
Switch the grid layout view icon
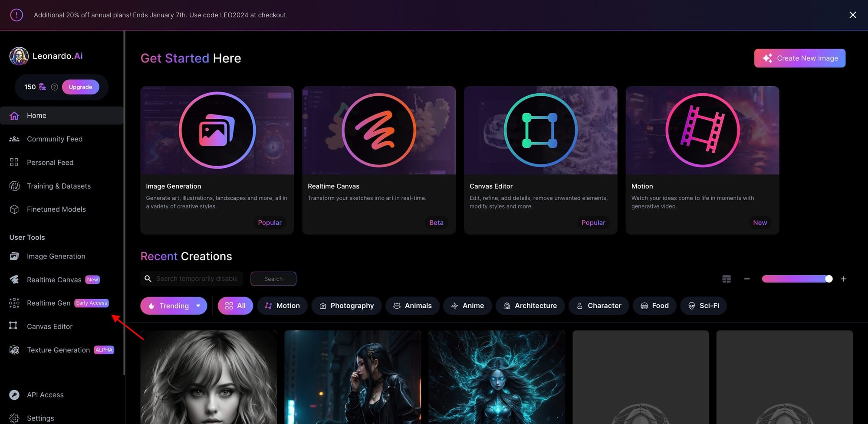point(727,279)
